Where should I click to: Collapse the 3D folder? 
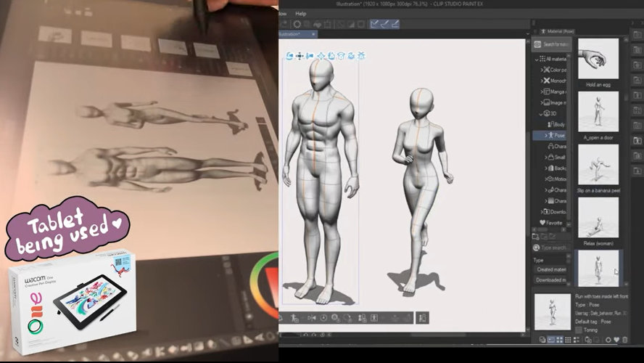541,114
